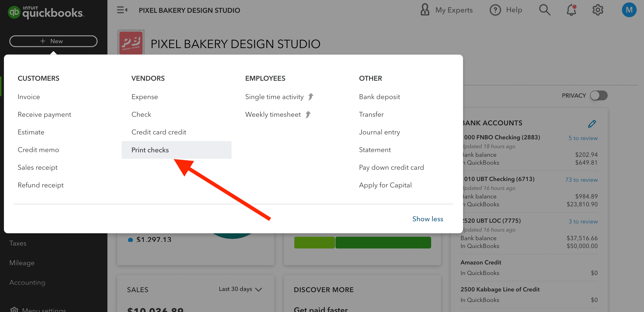Select Journal entry
The width and height of the screenshot is (644, 312).
click(x=379, y=132)
